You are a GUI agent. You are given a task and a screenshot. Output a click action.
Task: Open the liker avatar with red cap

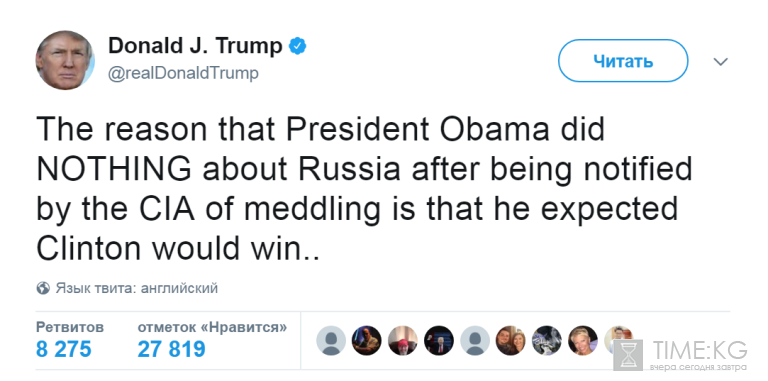pyautogui.click(x=403, y=340)
